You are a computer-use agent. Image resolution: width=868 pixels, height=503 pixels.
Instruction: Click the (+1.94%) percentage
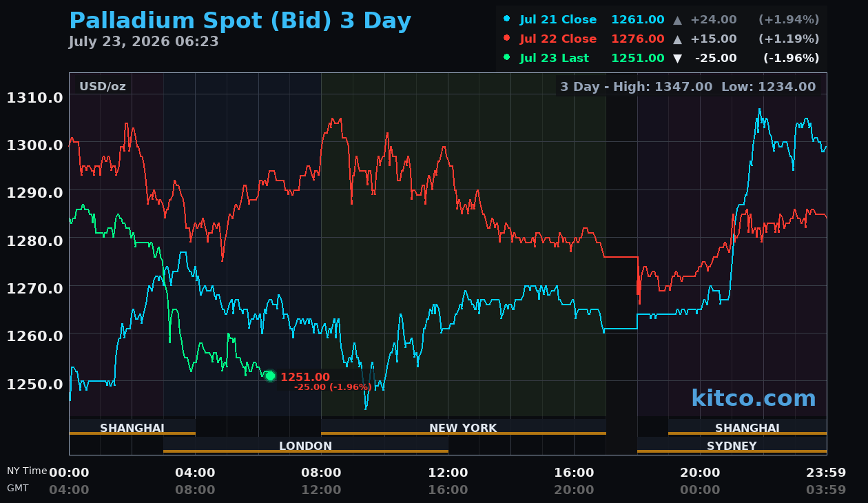point(789,20)
